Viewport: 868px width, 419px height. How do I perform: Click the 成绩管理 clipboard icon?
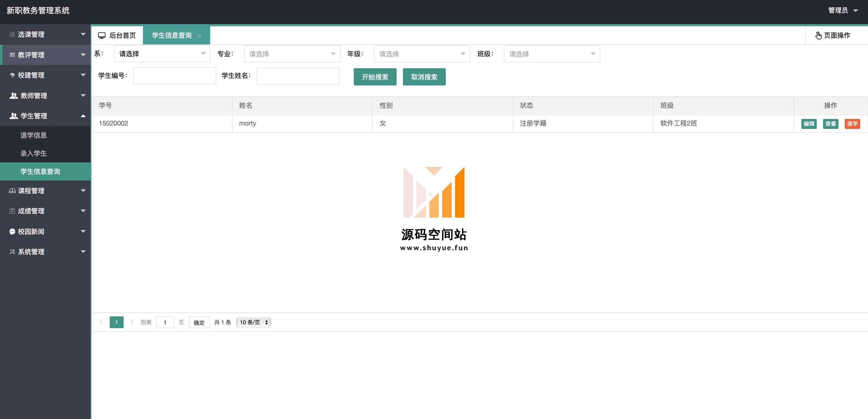point(12,211)
